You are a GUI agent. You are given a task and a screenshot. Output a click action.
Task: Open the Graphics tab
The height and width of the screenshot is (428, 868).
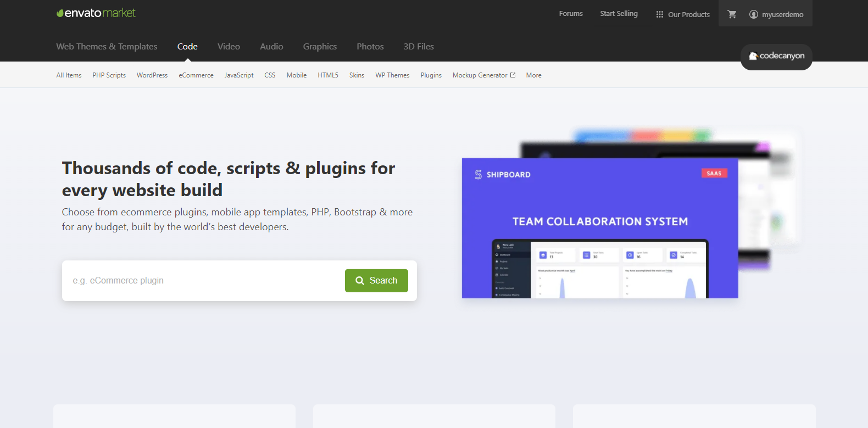point(320,47)
